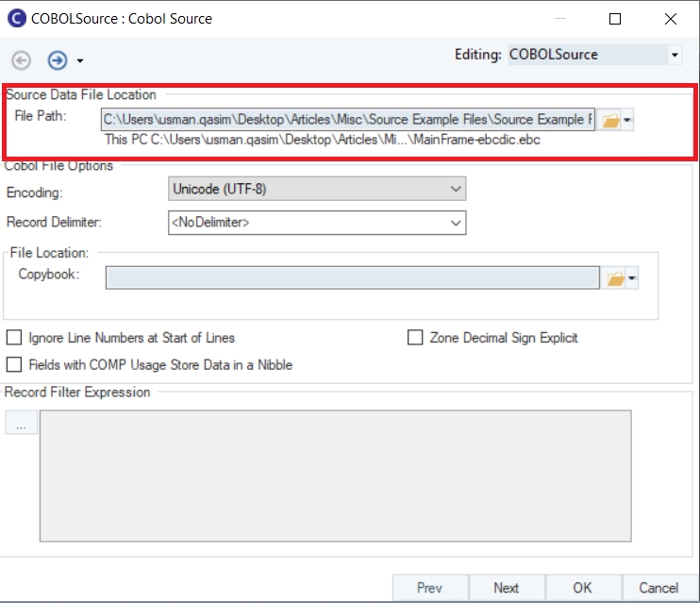Open the Encoding Unicode (UTF-8) dropdown
The height and width of the screenshot is (603, 700).
pyautogui.click(x=316, y=190)
